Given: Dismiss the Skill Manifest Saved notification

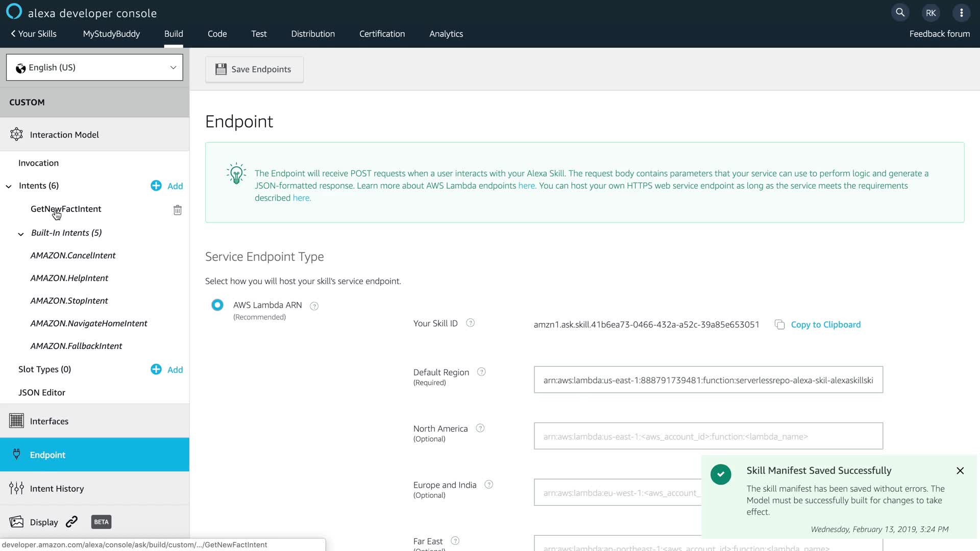Looking at the screenshot, I should (x=960, y=470).
